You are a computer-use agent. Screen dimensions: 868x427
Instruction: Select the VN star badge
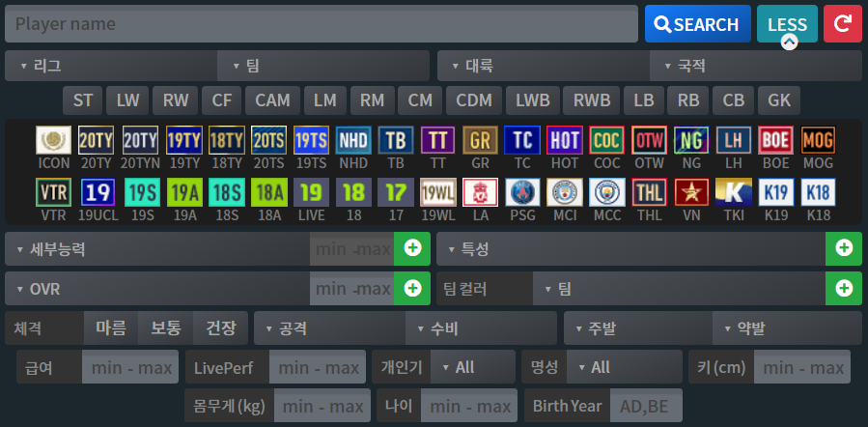[691, 192]
